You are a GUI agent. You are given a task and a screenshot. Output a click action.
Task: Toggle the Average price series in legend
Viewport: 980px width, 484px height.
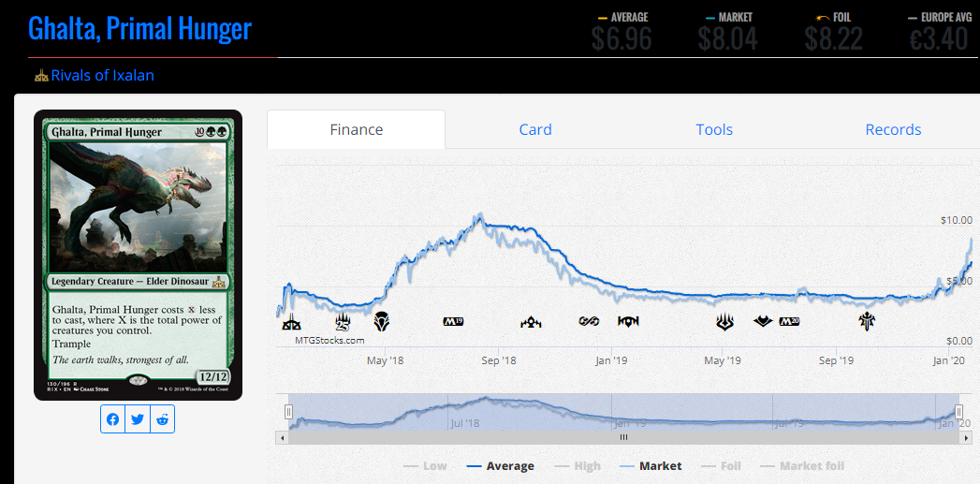pyautogui.click(x=500, y=466)
